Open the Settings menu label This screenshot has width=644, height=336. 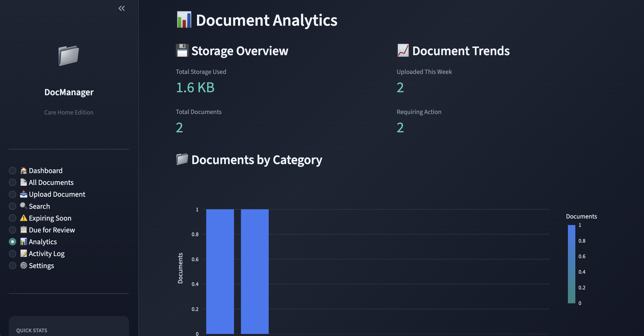point(42,266)
